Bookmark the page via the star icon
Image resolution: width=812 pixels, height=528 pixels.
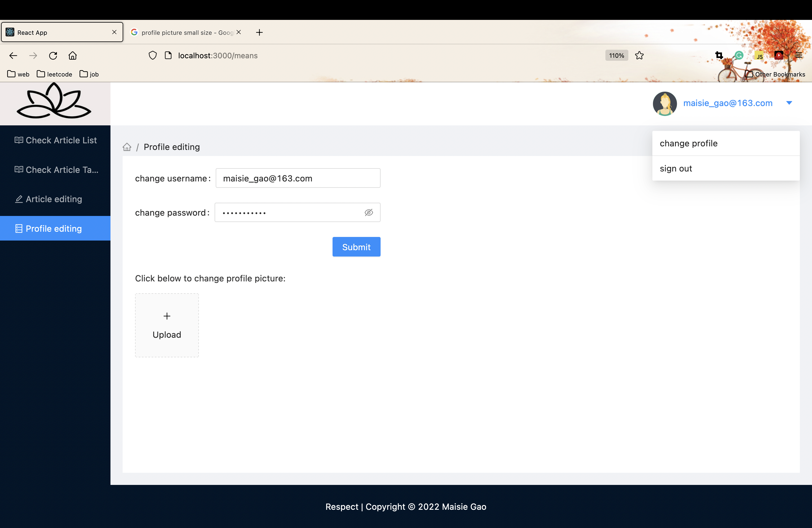point(639,55)
